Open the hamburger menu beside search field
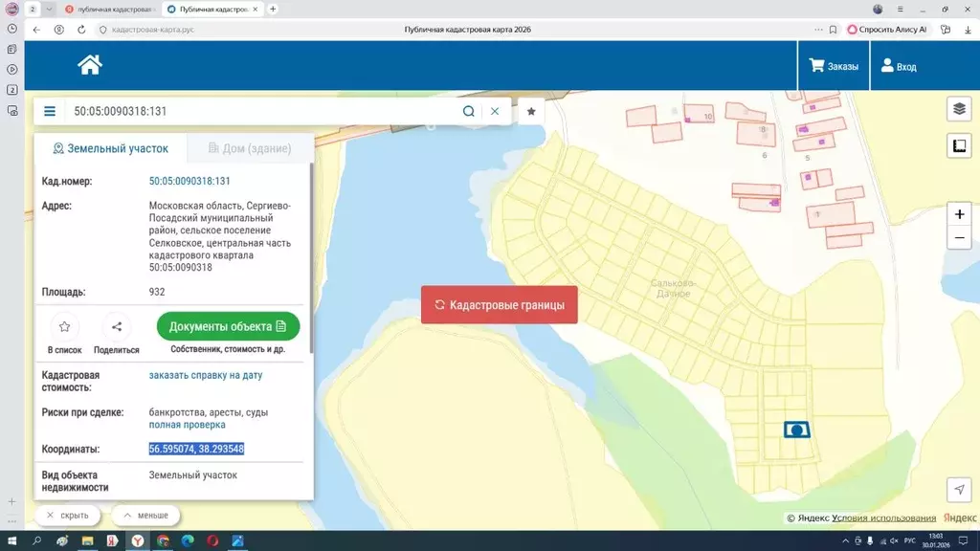980x551 pixels. pyautogui.click(x=50, y=111)
